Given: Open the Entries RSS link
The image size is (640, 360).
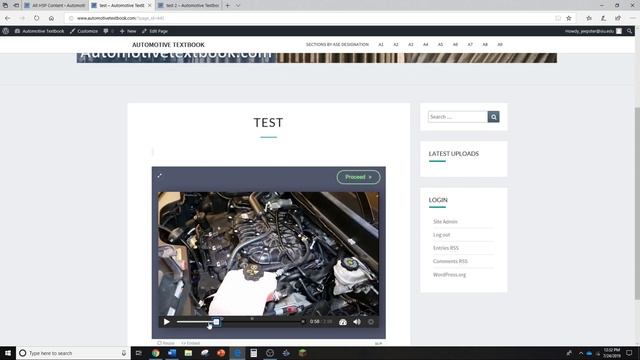Looking at the screenshot, I should (x=446, y=248).
